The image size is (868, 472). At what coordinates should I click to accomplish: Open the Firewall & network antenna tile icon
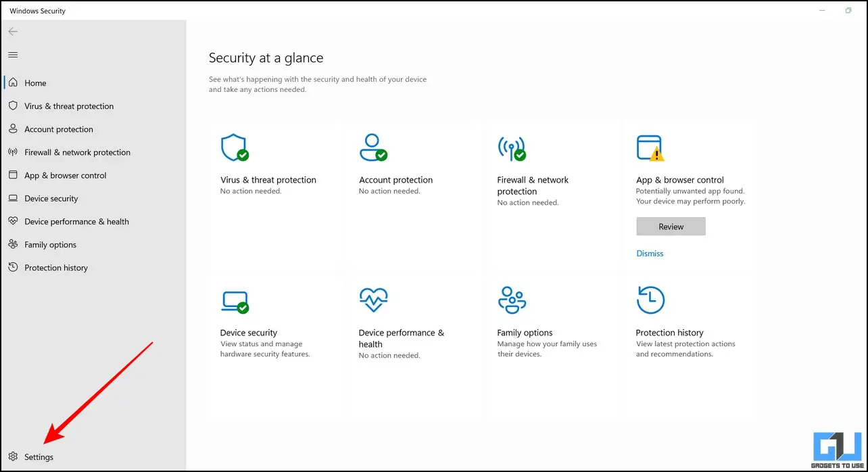(512, 147)
